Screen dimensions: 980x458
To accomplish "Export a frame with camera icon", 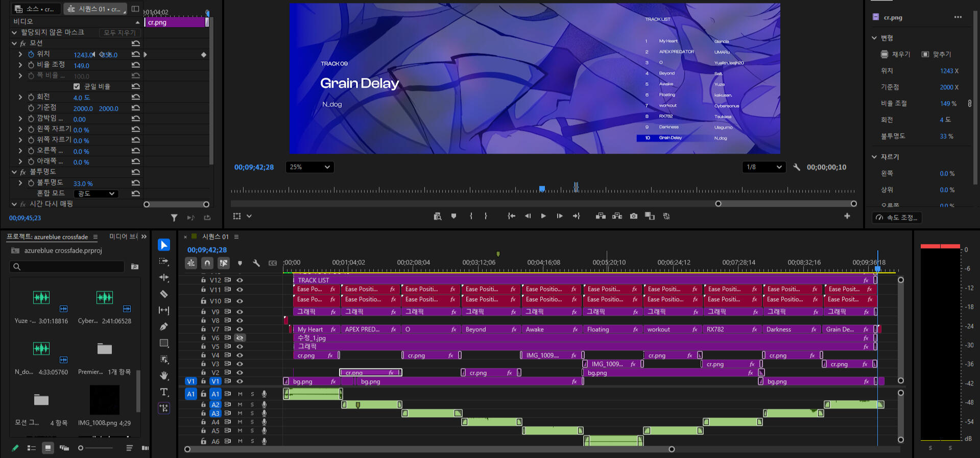I will coord(633,216).
